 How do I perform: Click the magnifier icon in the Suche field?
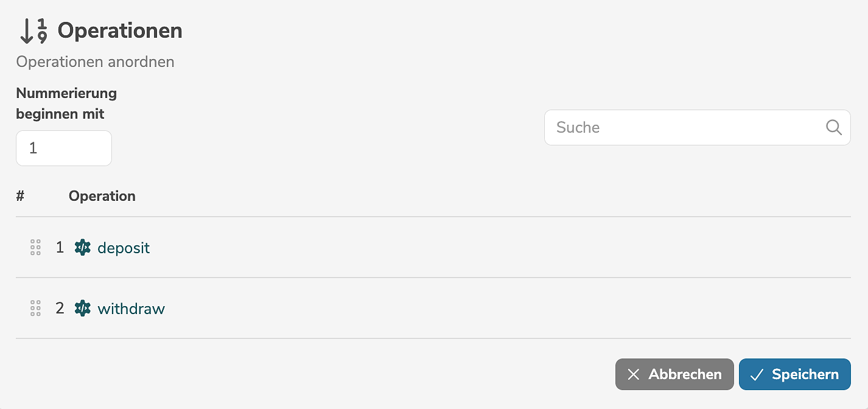point(833,127)
